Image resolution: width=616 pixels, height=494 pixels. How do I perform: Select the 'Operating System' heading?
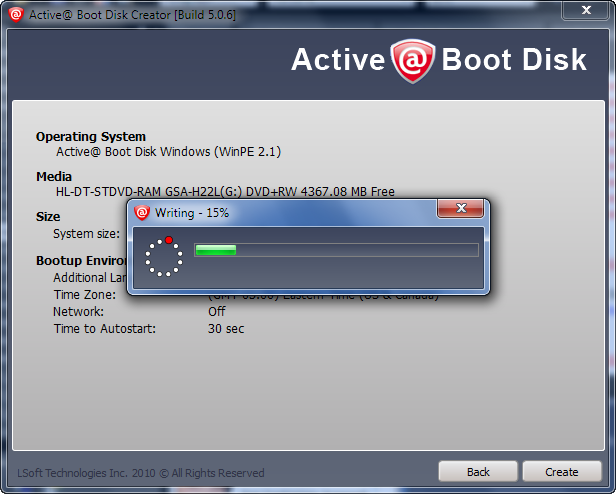point(91,136)
